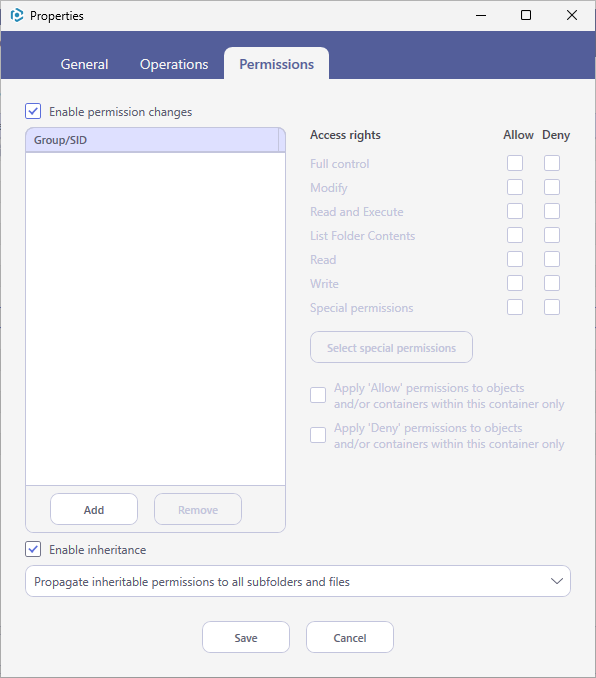Check Deny box for Special permissions
Image resolution: width=596 pixels, height=678 pixels.
click(x=552, y=307)
